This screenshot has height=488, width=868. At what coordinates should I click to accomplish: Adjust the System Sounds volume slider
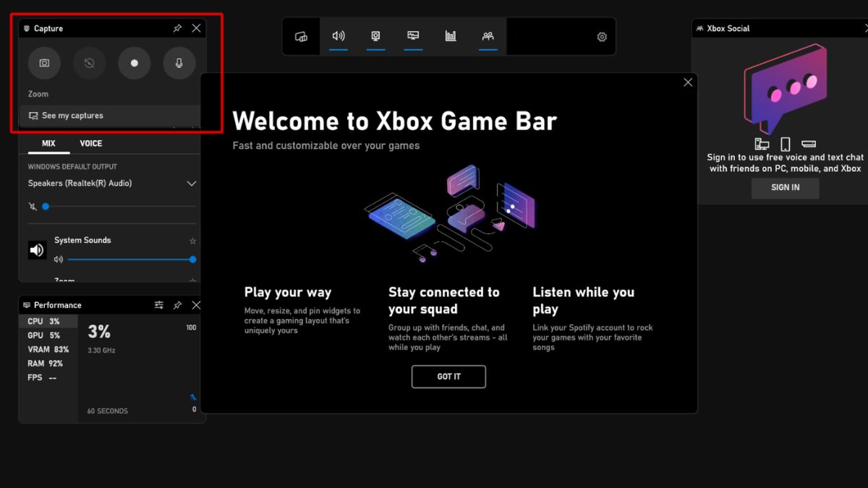132,260
